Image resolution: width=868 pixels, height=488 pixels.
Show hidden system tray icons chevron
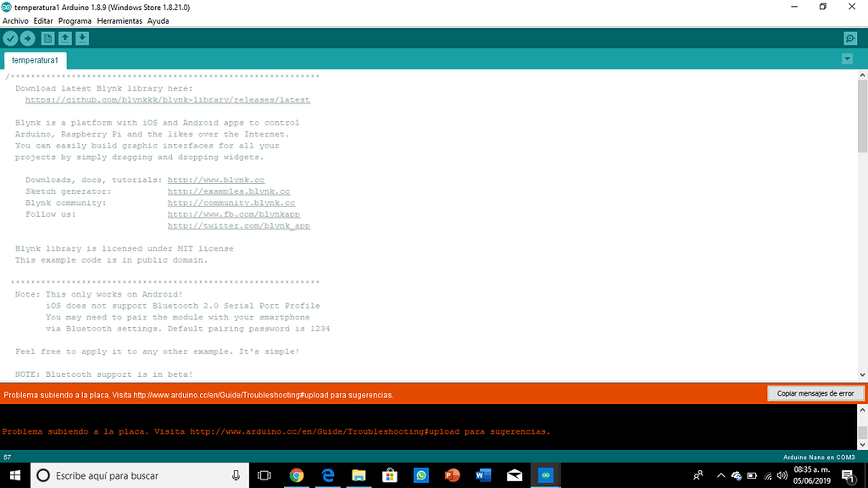click(x=721, y=476)
